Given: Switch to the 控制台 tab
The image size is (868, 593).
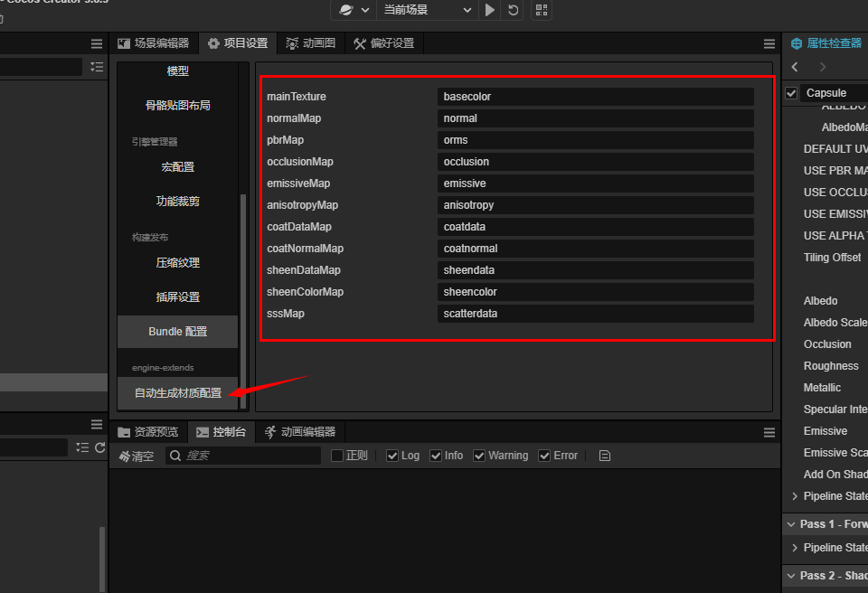Looking at the screenshot, I should tap(222, 432).
